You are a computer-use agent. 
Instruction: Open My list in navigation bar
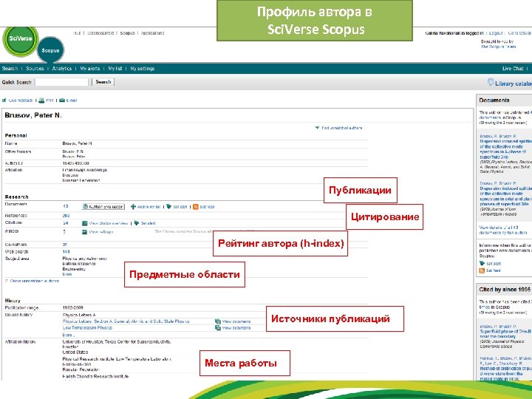(115, 69)
